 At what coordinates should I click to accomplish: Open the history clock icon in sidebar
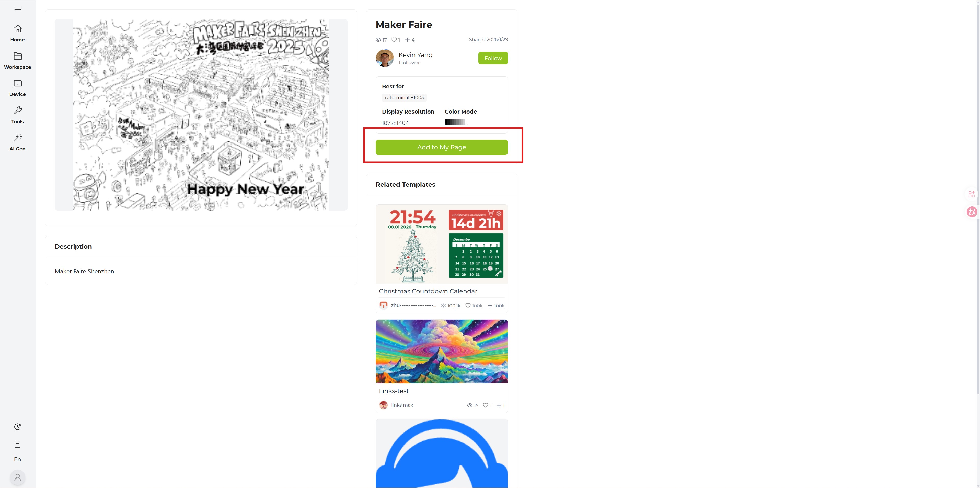[17, 427]
